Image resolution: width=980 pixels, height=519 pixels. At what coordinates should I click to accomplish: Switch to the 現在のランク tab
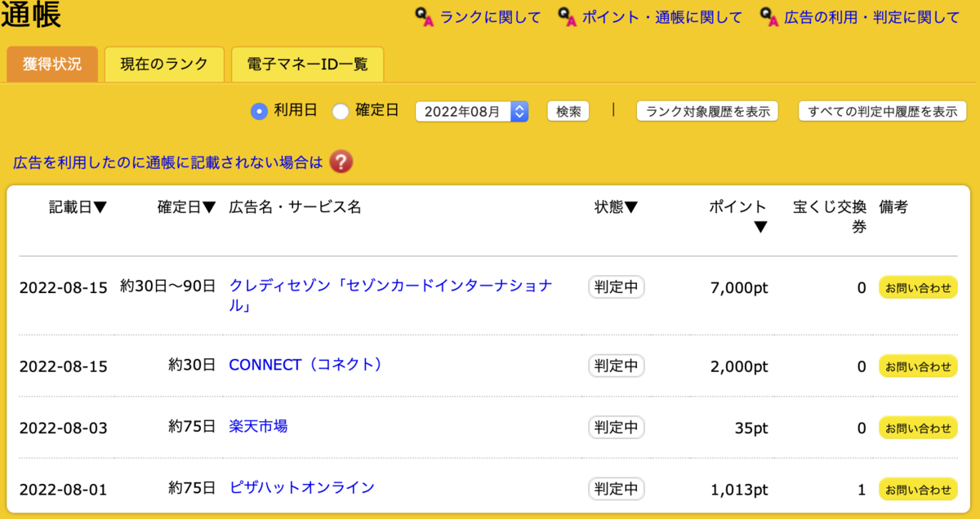(x=164, y=64)
